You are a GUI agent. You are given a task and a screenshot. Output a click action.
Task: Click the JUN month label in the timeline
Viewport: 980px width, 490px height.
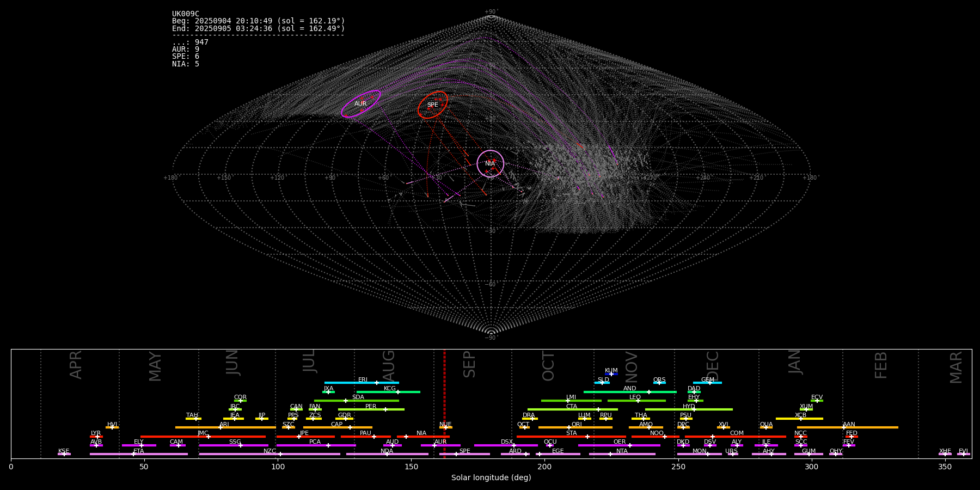(x=232, y=363)
